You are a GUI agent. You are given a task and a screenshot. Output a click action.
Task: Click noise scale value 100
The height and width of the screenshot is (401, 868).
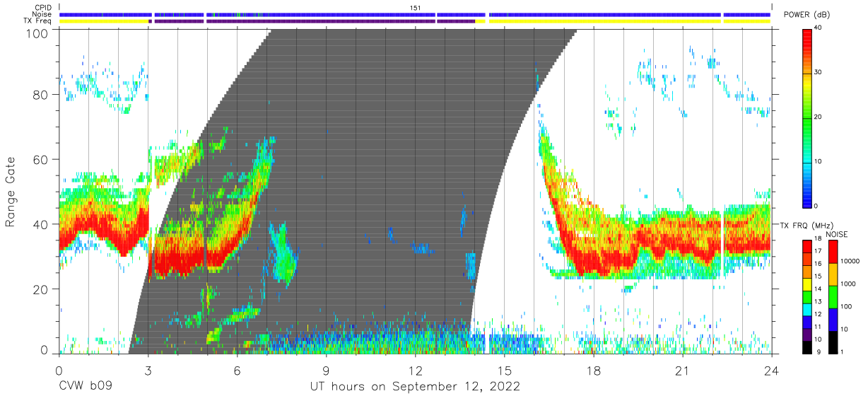click(x=848, y=306)
